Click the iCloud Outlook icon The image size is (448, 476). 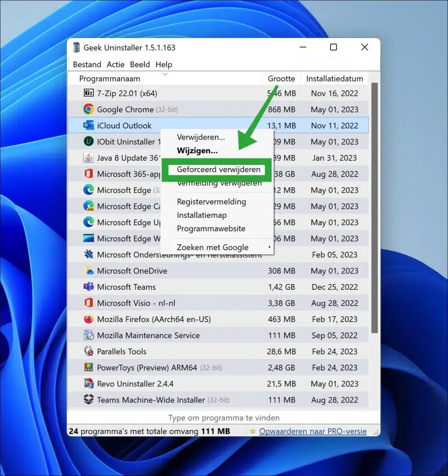point(89,125)
